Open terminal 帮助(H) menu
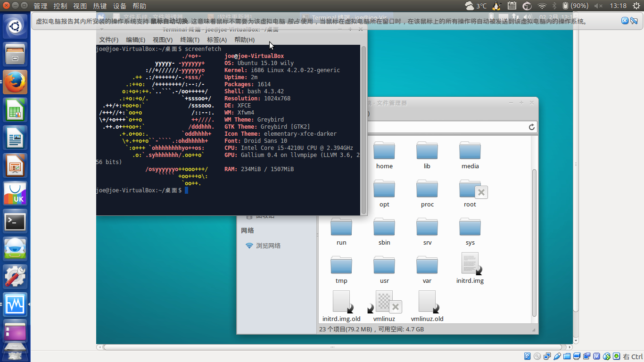 tap(244, 40)
